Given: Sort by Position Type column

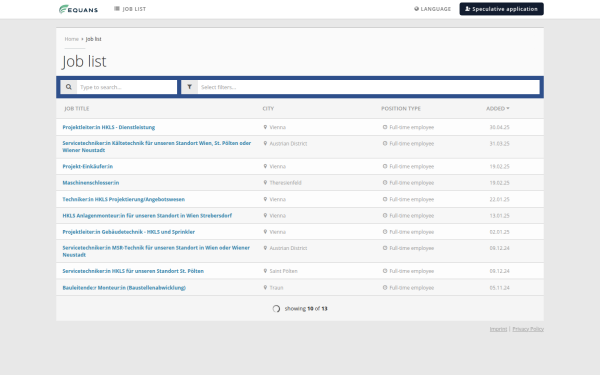Looking at the screenshot, I should [401, 109].
